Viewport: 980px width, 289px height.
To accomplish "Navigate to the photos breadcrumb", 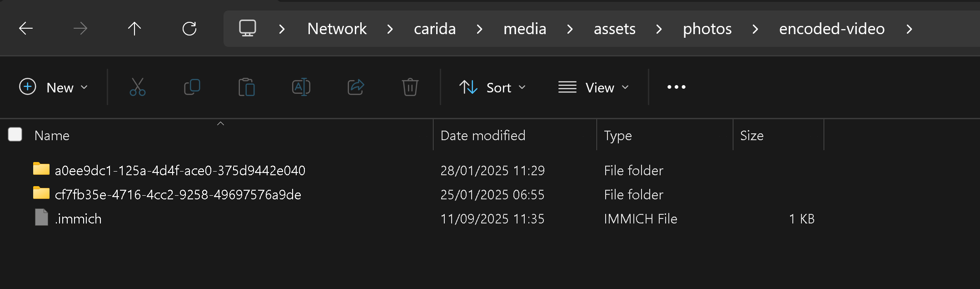I will [707, 29].
